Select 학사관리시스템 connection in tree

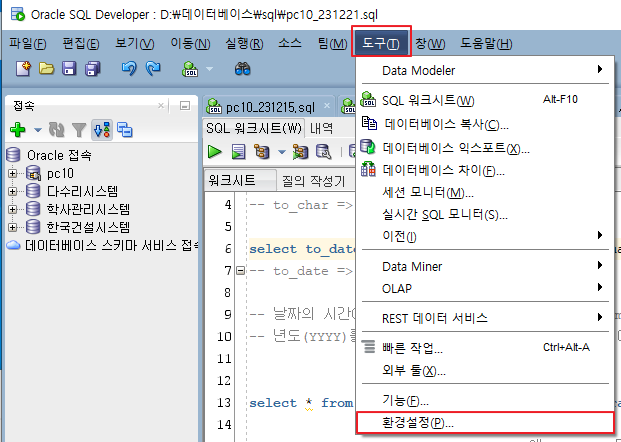[x=88, y=209]
